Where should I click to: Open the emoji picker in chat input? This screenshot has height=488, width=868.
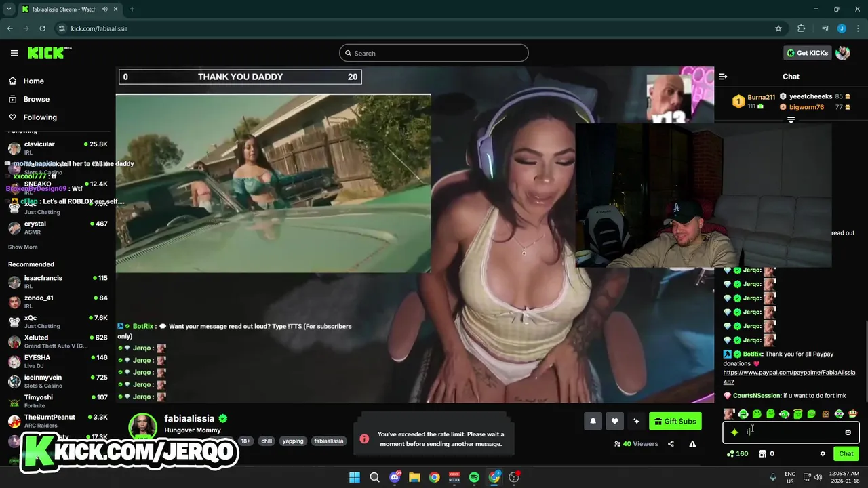pos(848,432)
